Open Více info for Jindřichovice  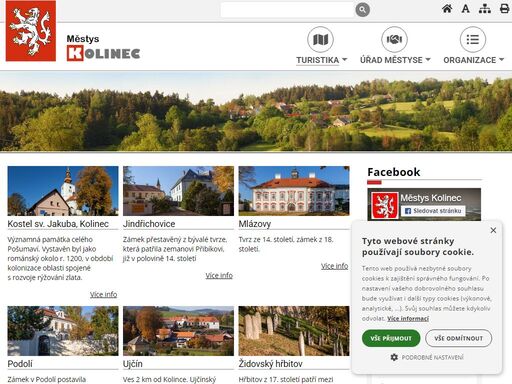(x=219, y=275)
